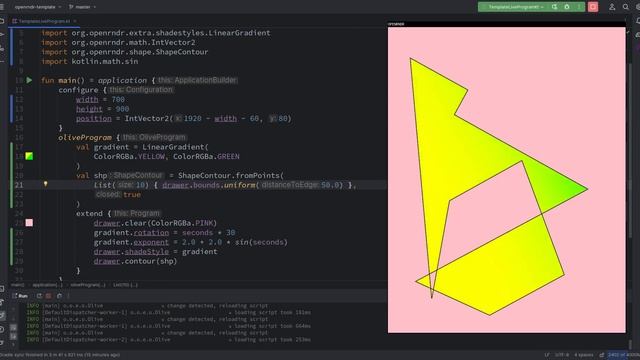640x360 pixels.
Task: Open the more actions menu beside debug
Action: click(x=578, y=7)
